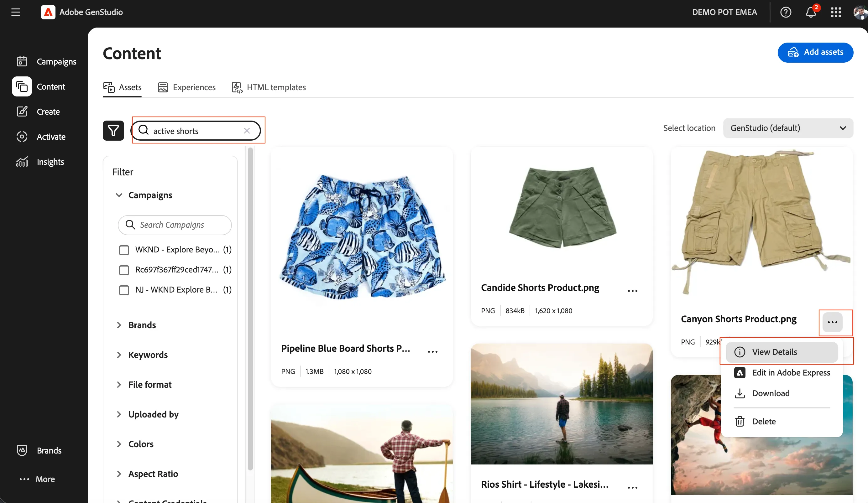
Task: Choose Download from the context menu
Action: click(782, 393)
